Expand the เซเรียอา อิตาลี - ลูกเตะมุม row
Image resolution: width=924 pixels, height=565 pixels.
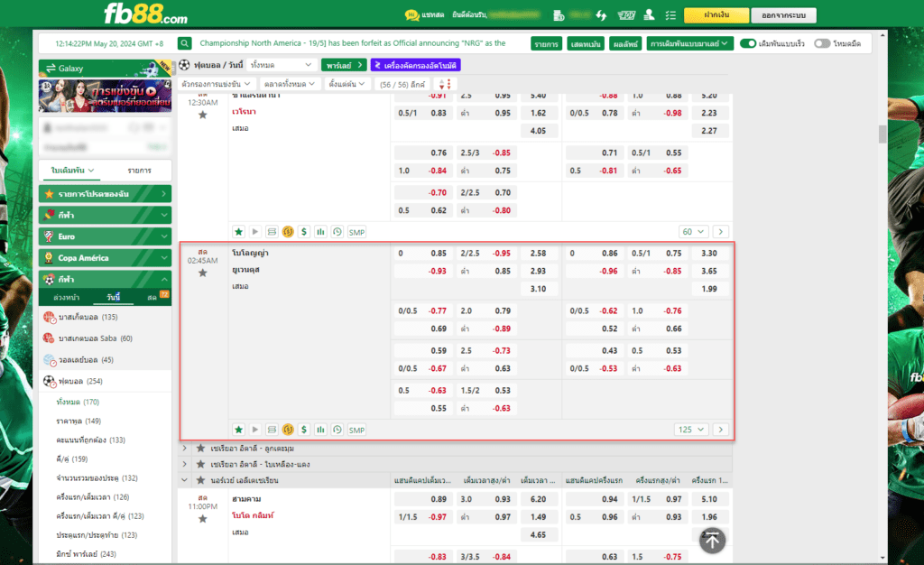pyautogui.click(x=184, y=449)
